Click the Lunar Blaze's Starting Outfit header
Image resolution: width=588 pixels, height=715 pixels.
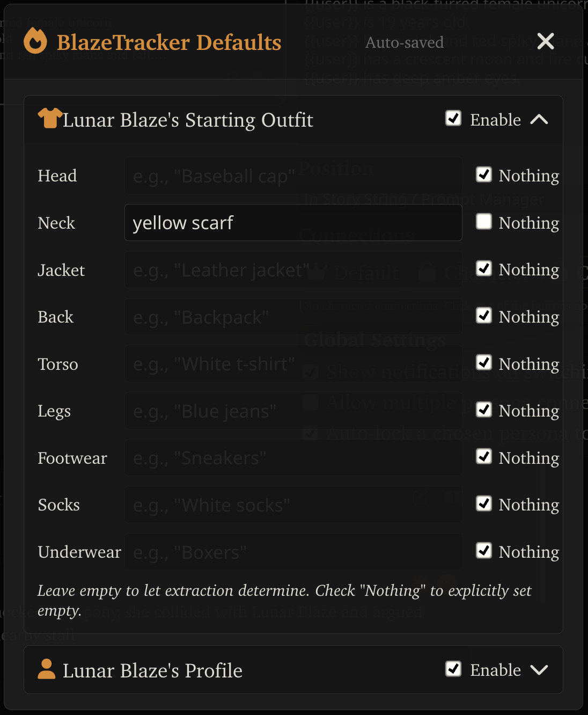tap(188, 120)
